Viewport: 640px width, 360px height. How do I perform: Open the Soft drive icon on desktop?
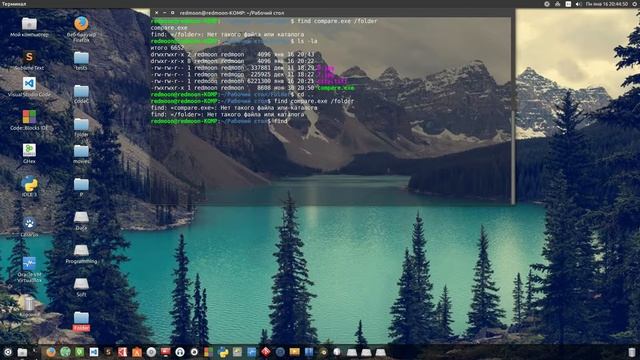(x=81, y=283)
